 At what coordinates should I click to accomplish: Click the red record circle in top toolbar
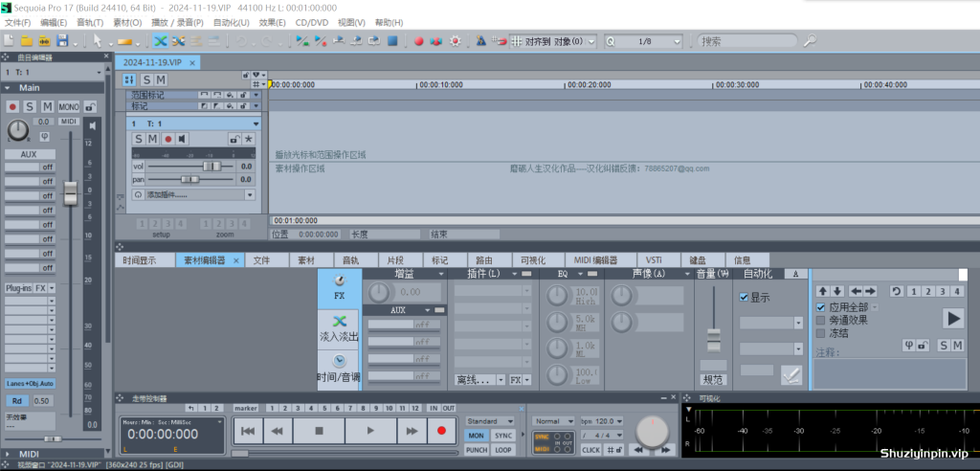[419, 40]
